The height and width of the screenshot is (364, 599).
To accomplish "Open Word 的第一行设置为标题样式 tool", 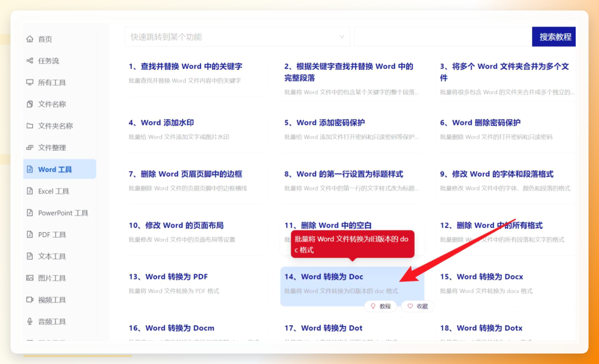I will coord(344,174).
